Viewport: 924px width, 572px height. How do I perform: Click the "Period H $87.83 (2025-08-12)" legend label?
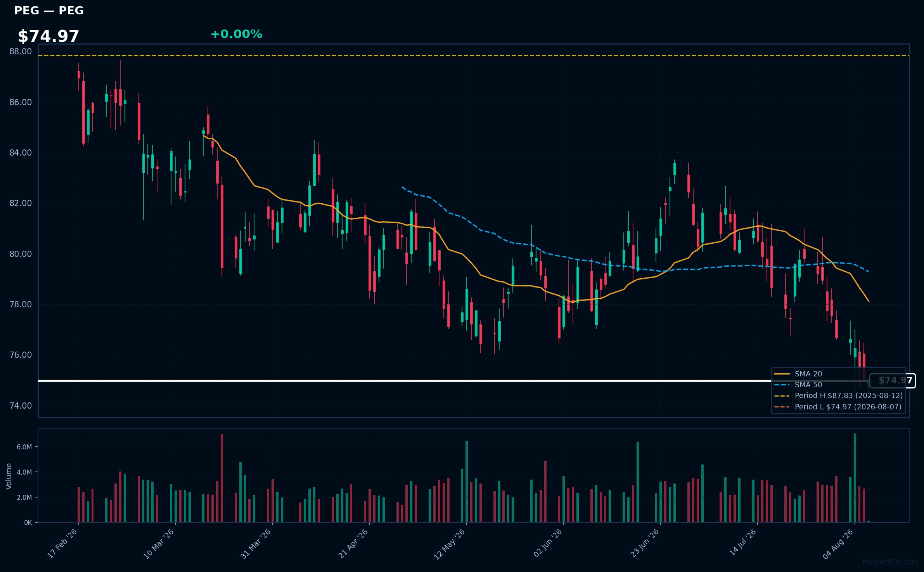(849, 396)
